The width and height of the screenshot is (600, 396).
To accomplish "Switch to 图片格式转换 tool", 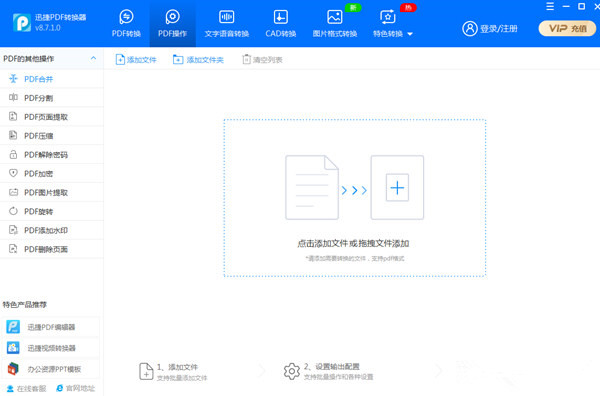I will 334,24.
